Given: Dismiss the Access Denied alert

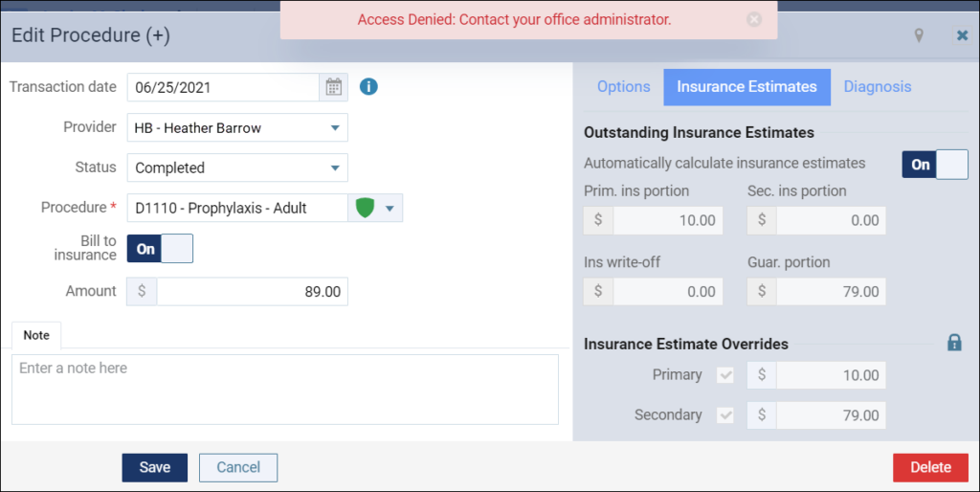Looking at the screenshot, I should point(754,19).
